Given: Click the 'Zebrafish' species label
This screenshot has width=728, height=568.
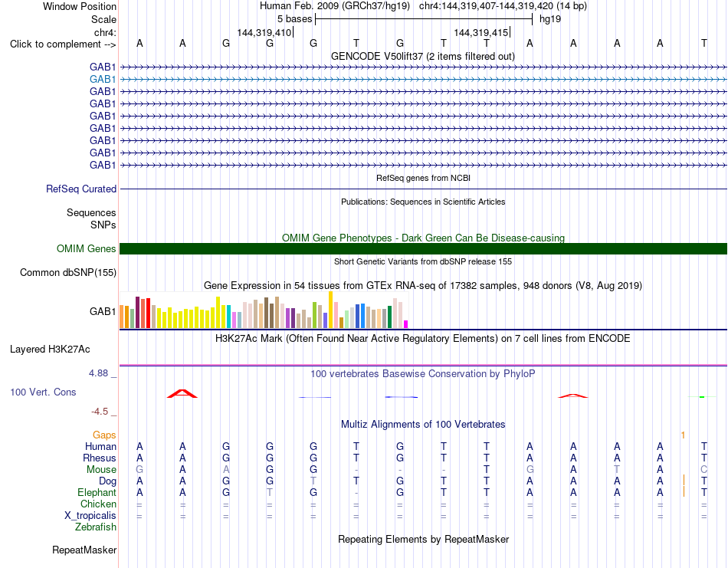Looking at the screenshot, I should click(96, 527).
